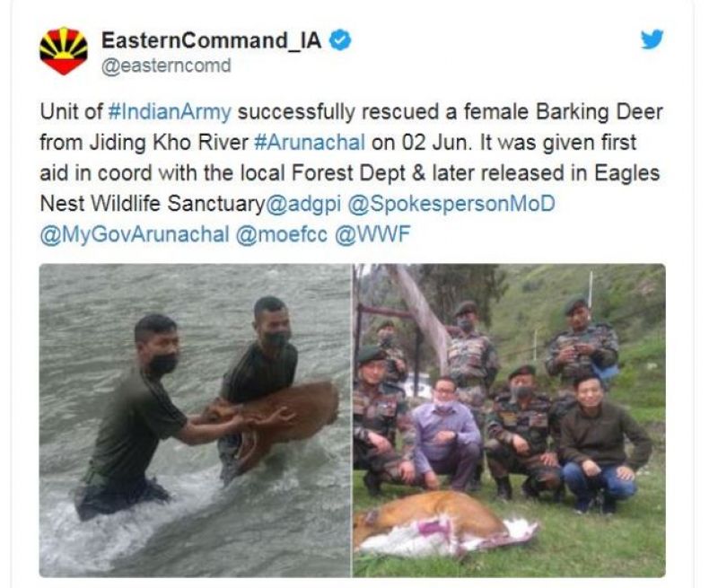Open the #IndianArmy hashtag
This screenshot has height=588, width=718.
click(x=170, y=112)
